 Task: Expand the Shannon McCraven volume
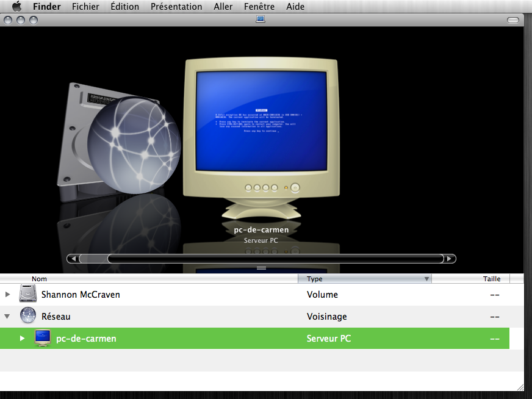pos(7,295)
